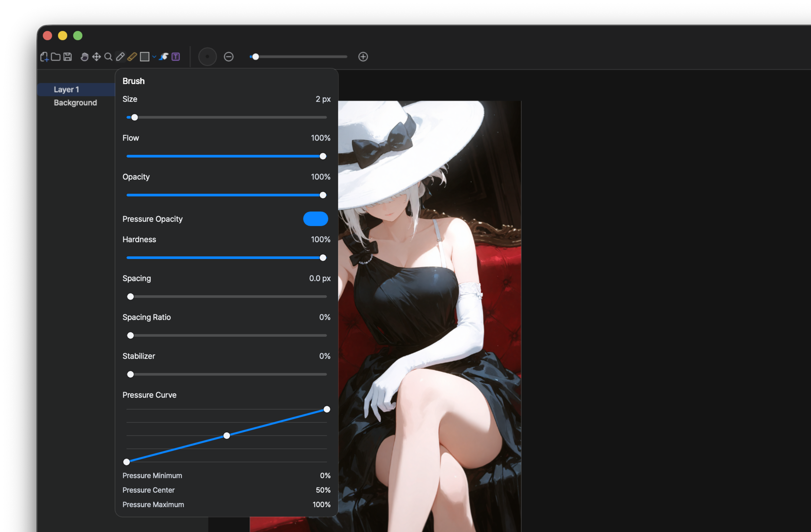Click the Pressure Curve center control point
Image resolution: width=811 pixels, height=532 pixels.
[227, 435]
